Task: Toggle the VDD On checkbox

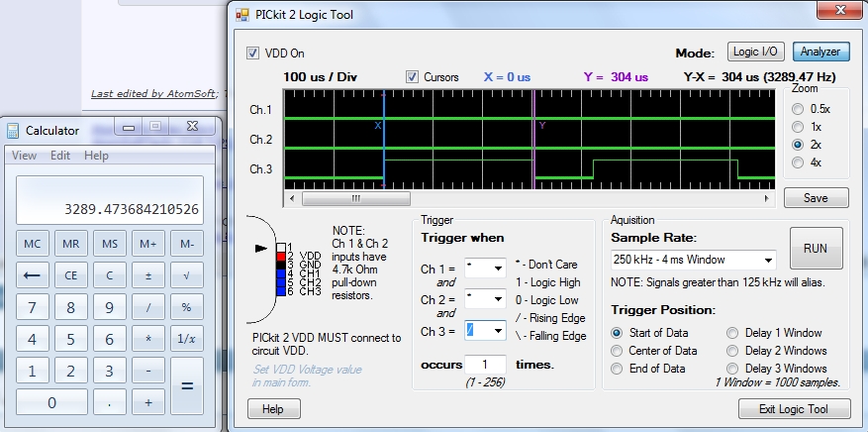Action: point(253,54)
